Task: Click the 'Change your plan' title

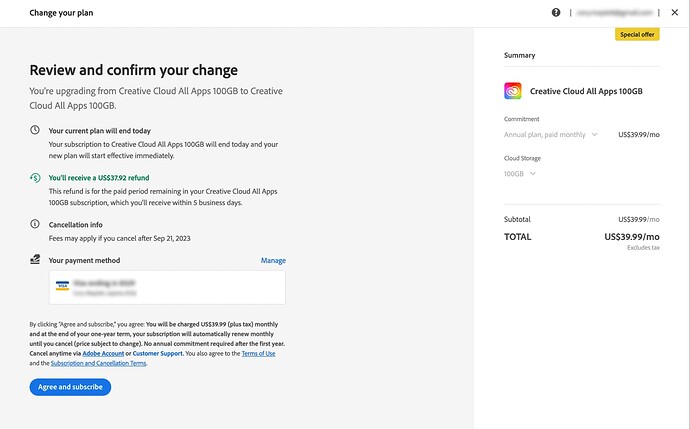Action: [61, 13]
